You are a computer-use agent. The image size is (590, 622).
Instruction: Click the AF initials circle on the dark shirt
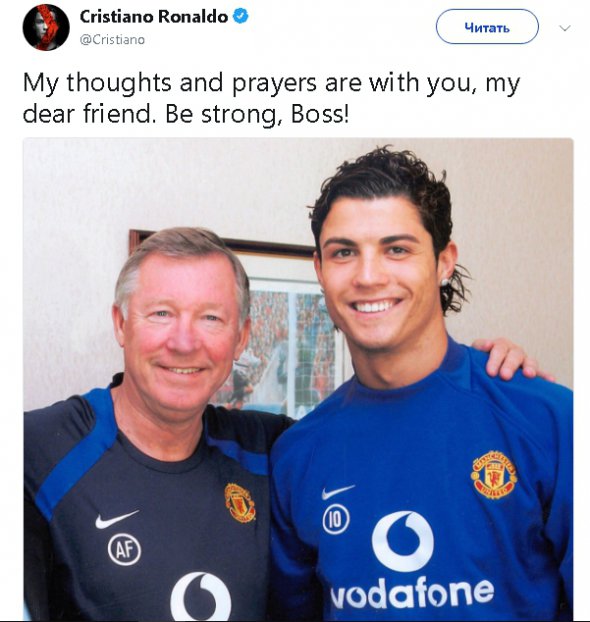click(x=124, y=549)
